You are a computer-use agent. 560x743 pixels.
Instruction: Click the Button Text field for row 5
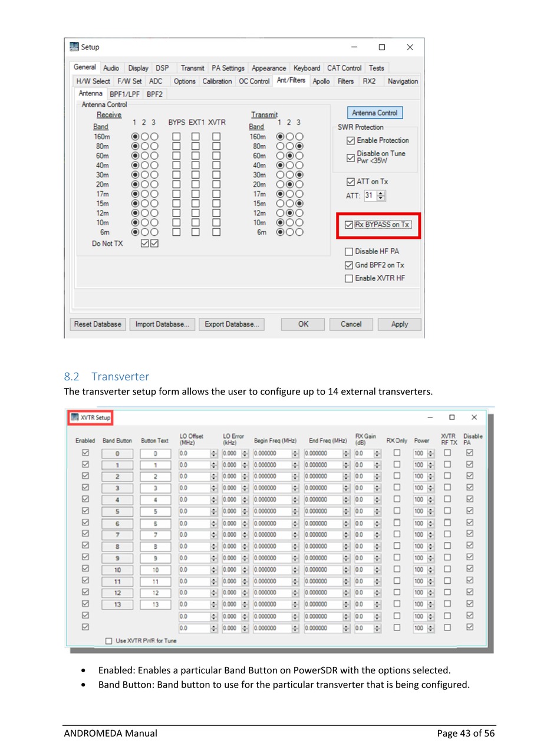(x=156, y=512)
